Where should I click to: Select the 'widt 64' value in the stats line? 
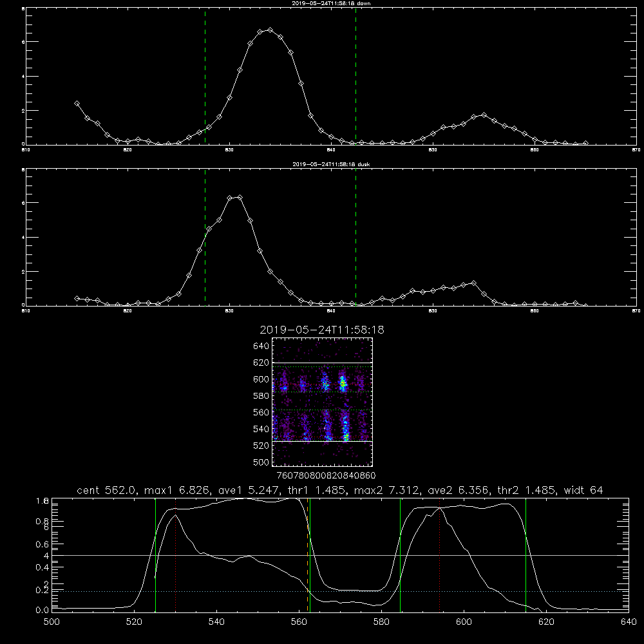click(x=583, y=490)
